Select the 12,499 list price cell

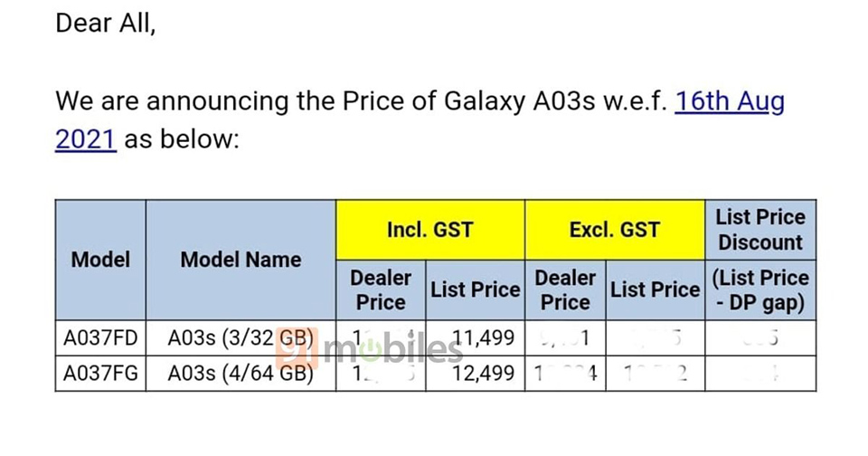[476, 373]
